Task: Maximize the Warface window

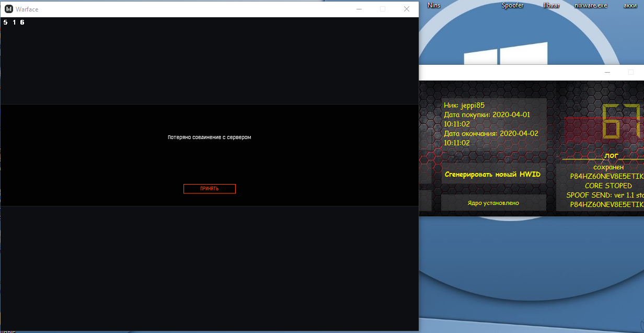Action: [x=383, y=9]
